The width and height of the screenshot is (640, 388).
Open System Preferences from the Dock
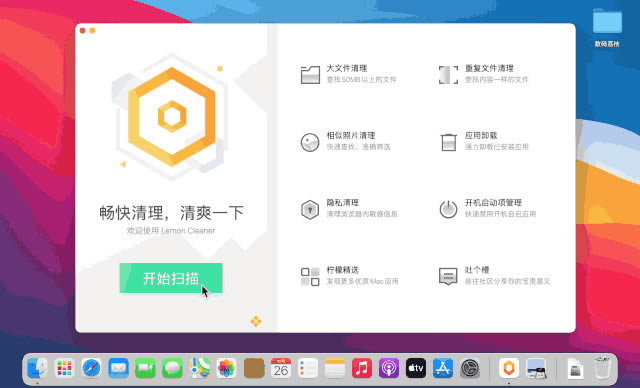tap(470, 368)
